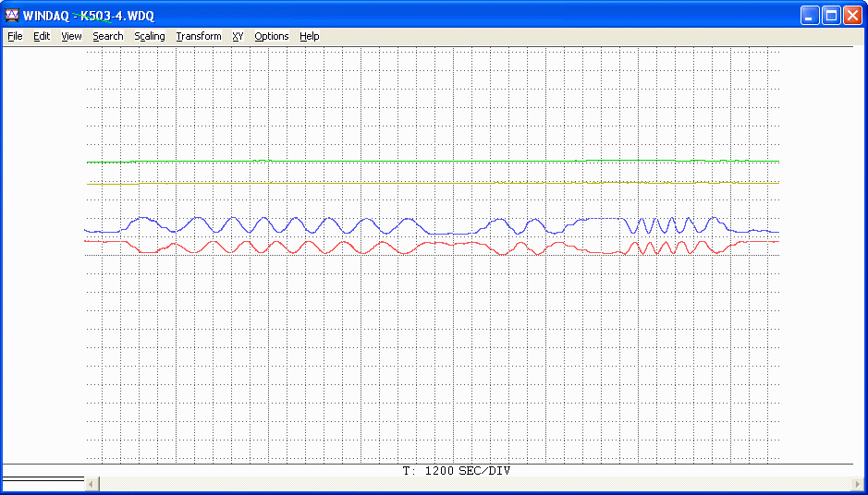Open the Transform menu
This screenshot has height=495, width=868.
coord(199,36)
